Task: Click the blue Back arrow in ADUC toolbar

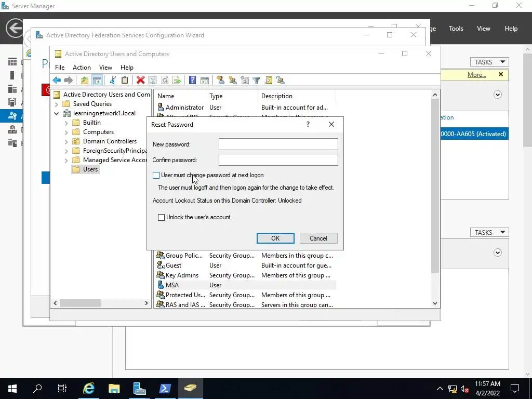Action: [x=57, y=81]
